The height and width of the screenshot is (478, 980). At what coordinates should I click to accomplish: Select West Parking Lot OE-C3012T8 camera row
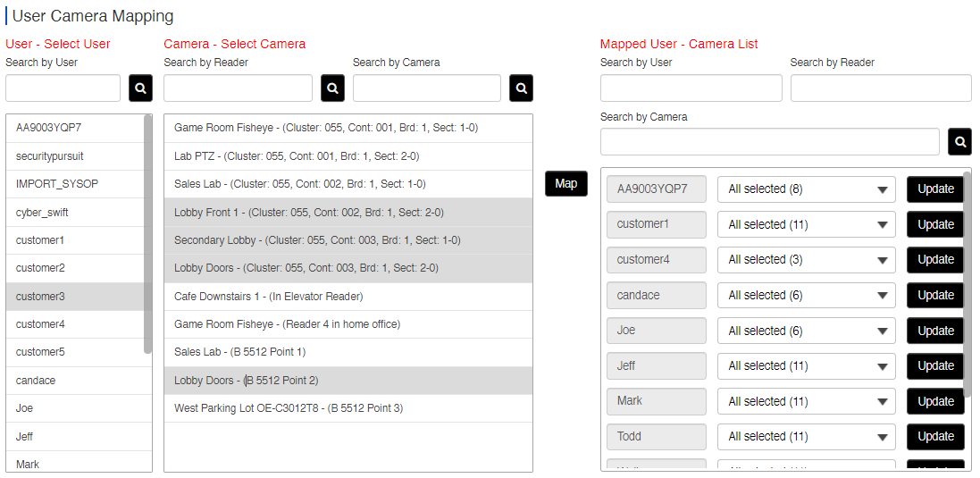(x=348, y=408)
